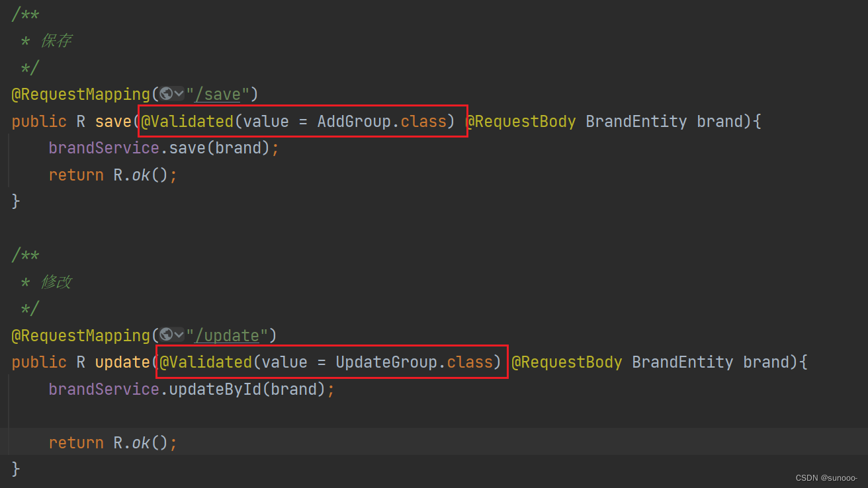Screen dimensions: 868x488
Task: Click the 保存 comment text
Action: (56, 41)
